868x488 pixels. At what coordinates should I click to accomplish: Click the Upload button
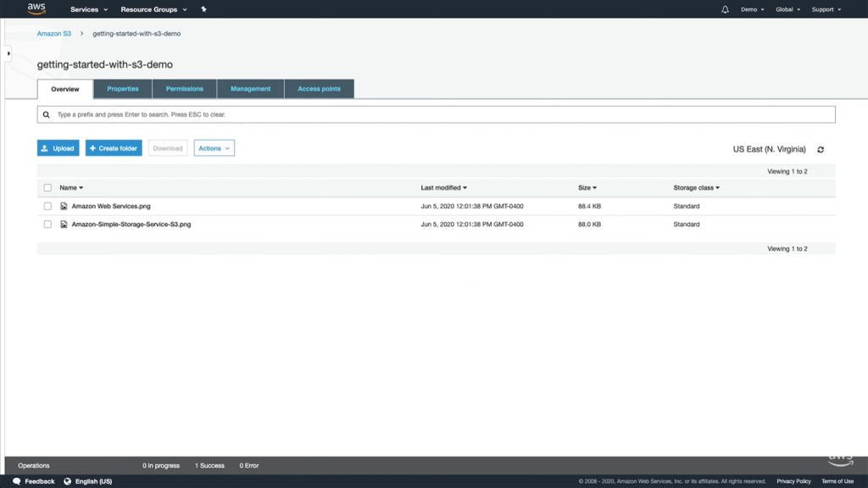(58, 147)
